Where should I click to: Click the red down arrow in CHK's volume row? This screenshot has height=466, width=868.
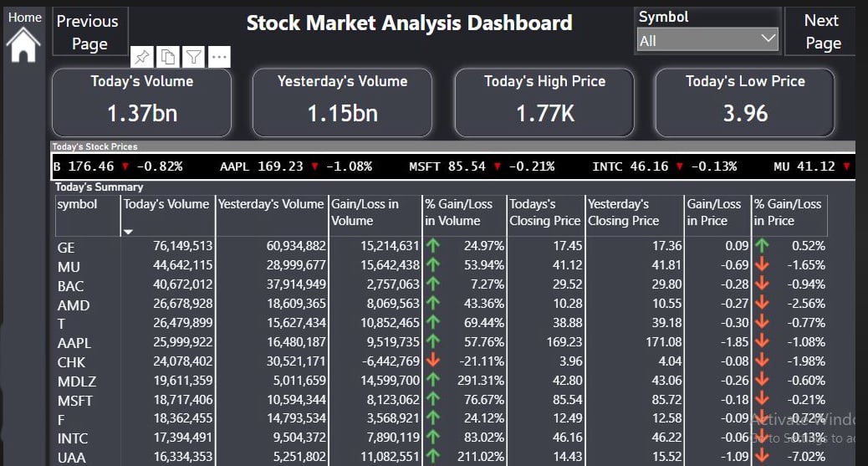click(x=432, y=361)
